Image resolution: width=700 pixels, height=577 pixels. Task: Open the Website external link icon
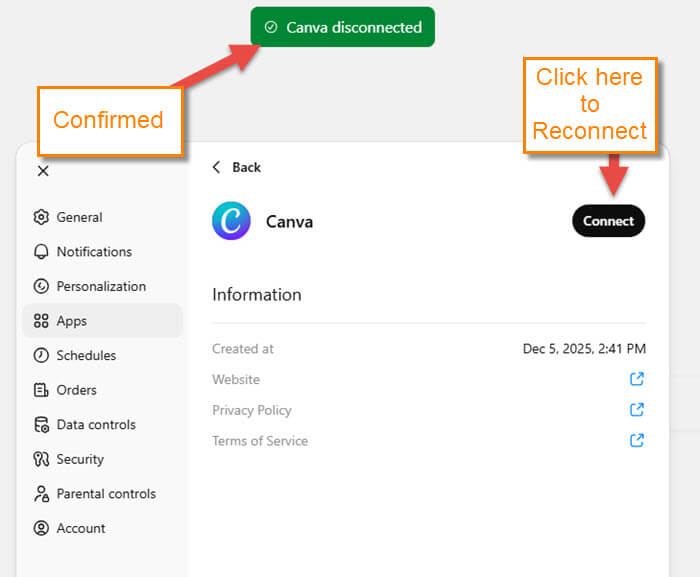[x=636, y=379]
